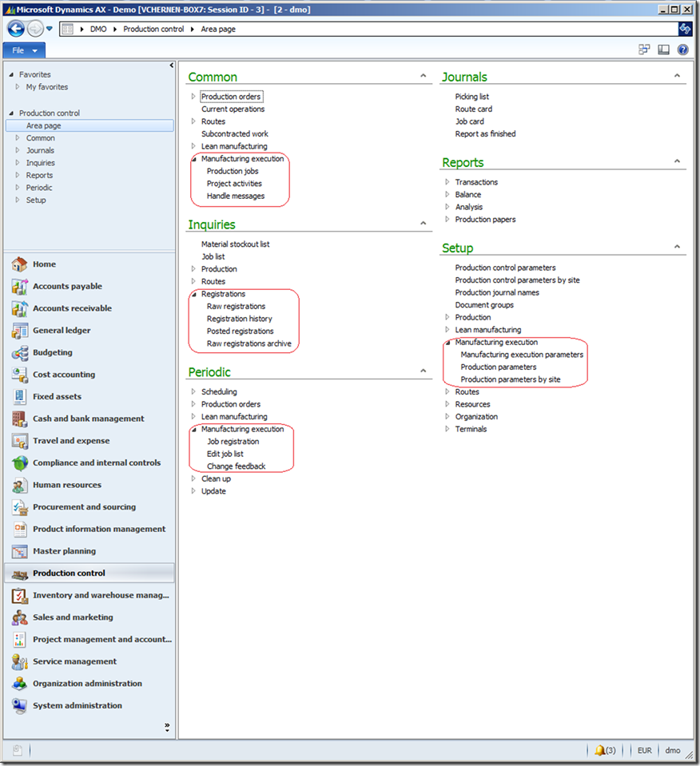Image resolution: width=700 pixels, height=766 pixels.
Task: Click the notifications bell icon in status bar
Action: pos(600,751)
